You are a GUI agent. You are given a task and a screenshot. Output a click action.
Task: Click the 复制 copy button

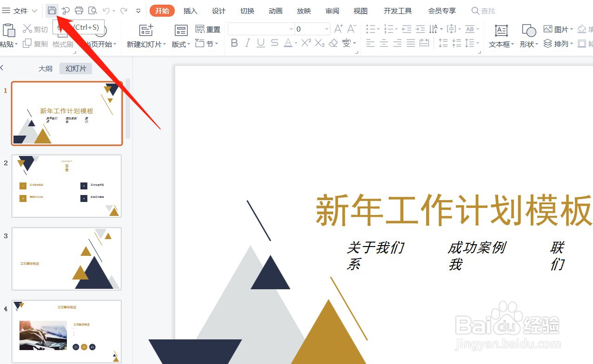click(x=36, y=44)
